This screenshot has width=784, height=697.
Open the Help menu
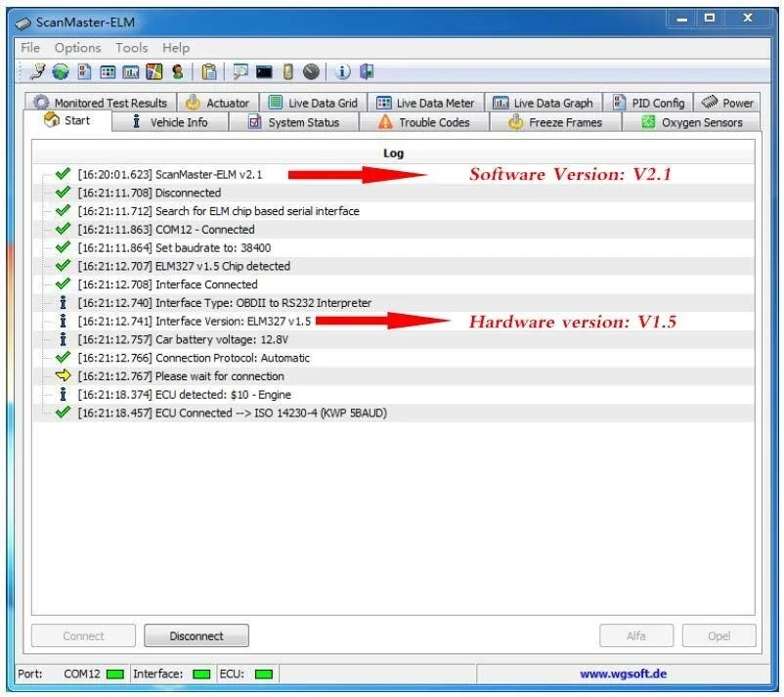pos(176,48)
